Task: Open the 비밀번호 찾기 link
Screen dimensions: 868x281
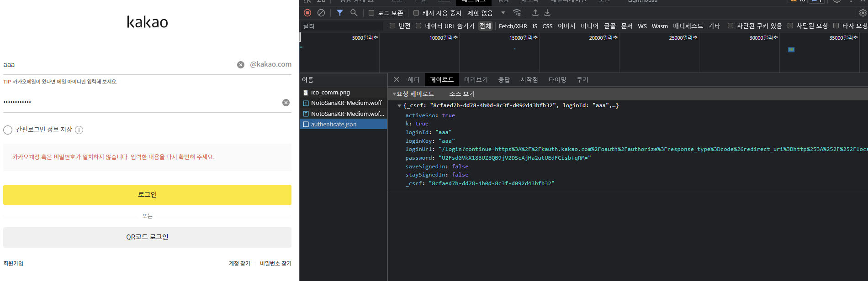Action: click(275, 264)
